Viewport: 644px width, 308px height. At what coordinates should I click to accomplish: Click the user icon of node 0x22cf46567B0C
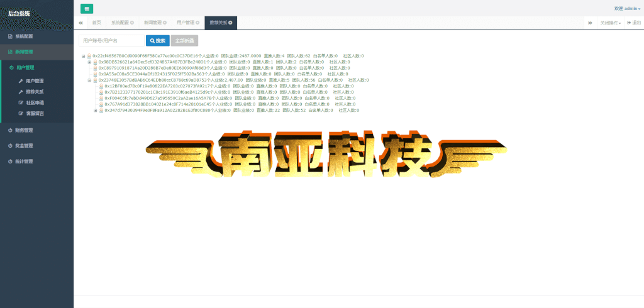coord(89,56)
